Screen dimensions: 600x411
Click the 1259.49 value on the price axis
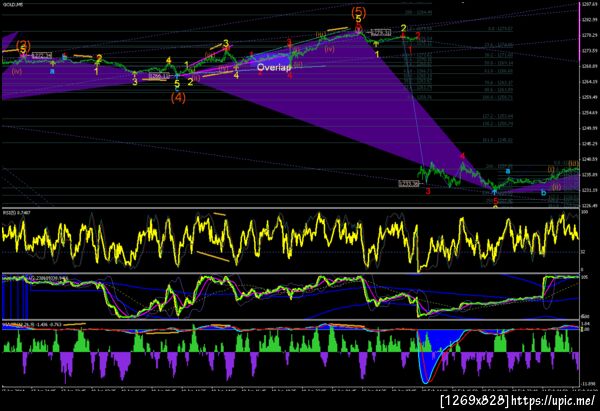point(589,97)
